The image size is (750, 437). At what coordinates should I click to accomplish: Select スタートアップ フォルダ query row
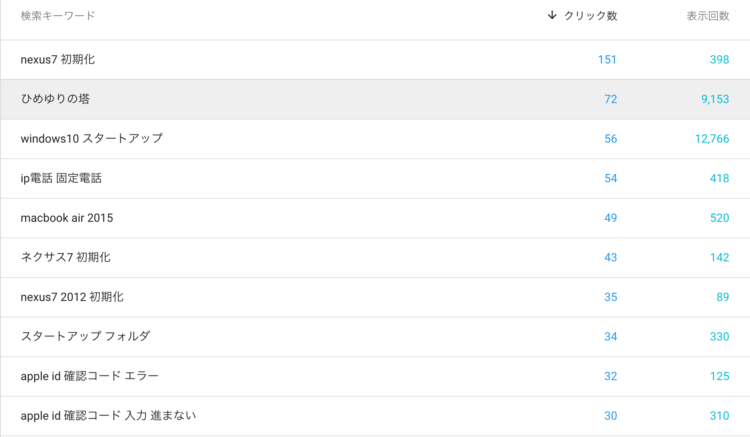click(375, 337)
